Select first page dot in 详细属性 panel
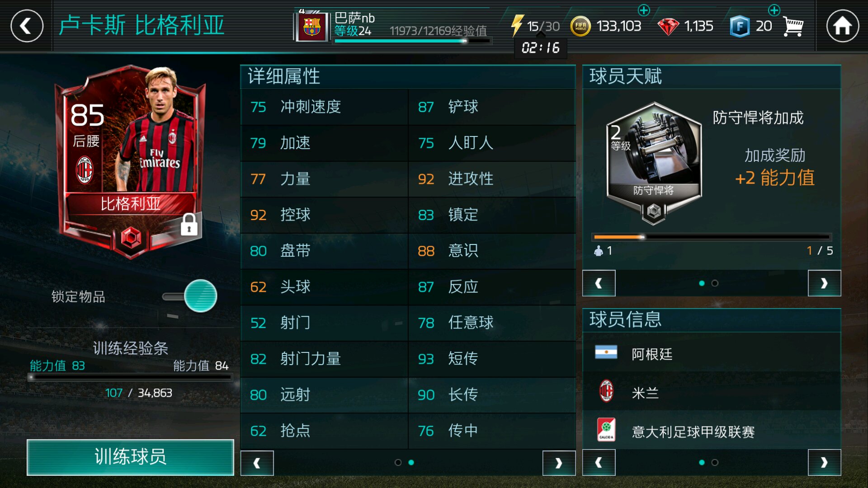This screenshot has width=868, height=488. [x=398, y=462]
